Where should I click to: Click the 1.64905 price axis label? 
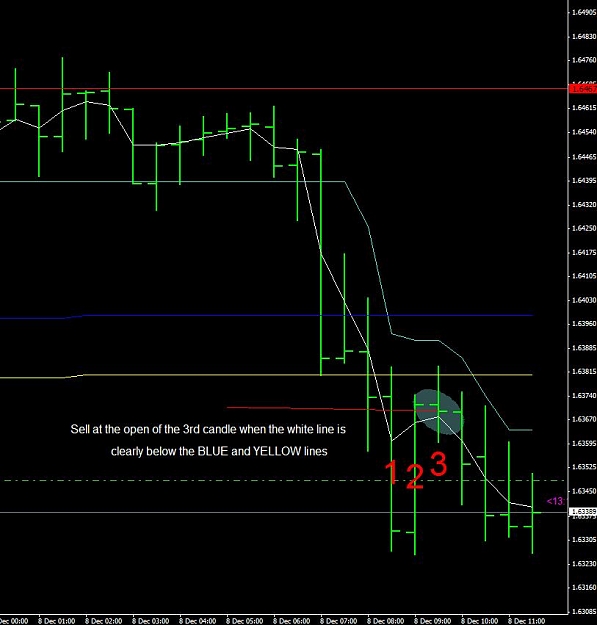(584, 12)
